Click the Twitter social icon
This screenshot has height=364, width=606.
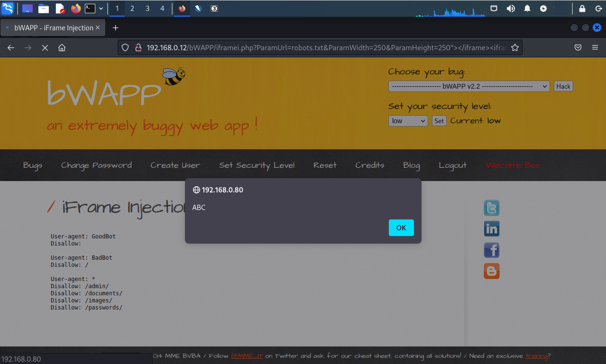click(491, 208)
